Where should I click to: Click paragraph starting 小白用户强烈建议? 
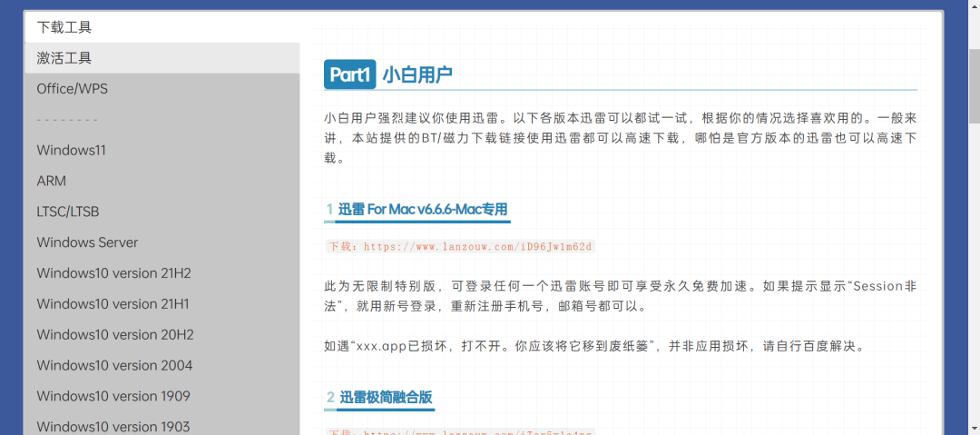621,138
